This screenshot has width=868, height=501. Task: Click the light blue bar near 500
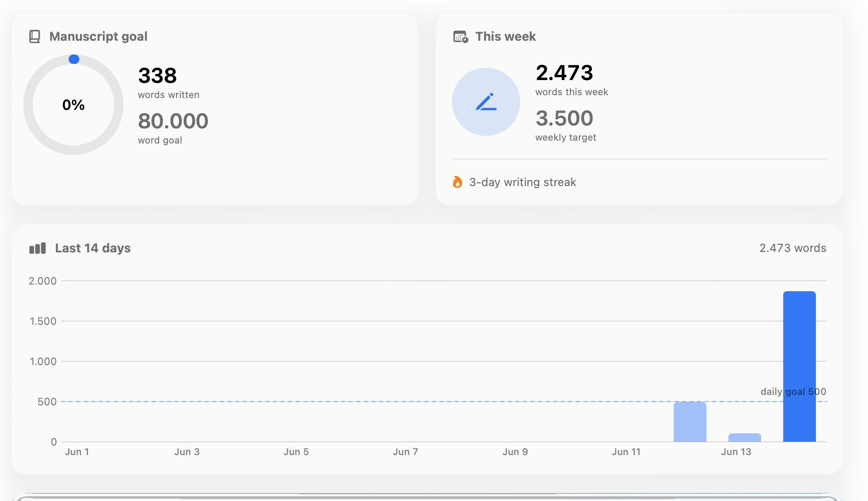click(690, 422)
